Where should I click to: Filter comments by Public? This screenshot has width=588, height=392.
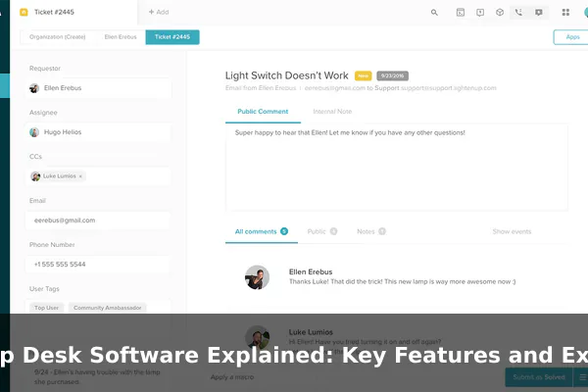pyautogui.click(x=322, y=231)
